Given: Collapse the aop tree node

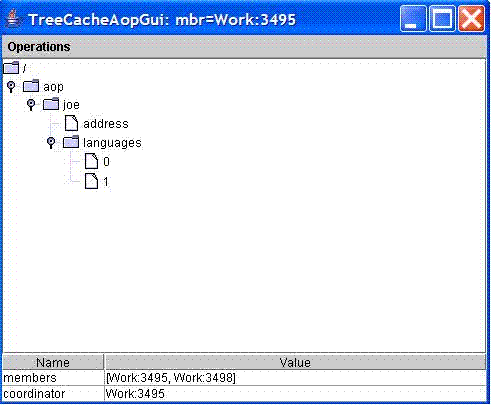Looking at the screenshot, I should (x=11, y=87).
